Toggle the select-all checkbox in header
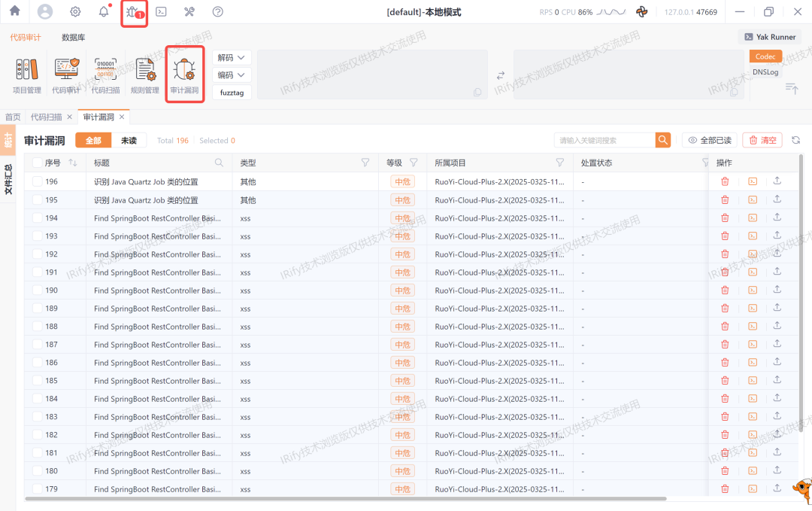 (38, 163)
